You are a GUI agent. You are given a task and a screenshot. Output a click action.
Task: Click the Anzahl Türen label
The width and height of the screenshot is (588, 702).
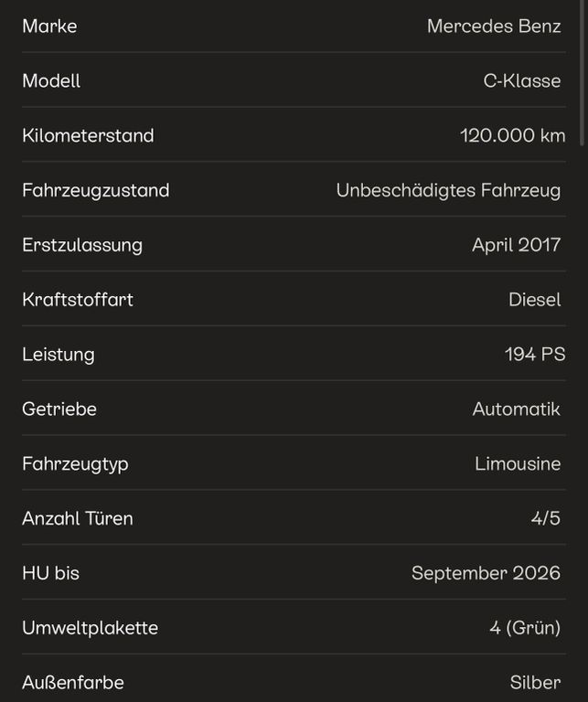pyautogui.click(x=78, y=519)
